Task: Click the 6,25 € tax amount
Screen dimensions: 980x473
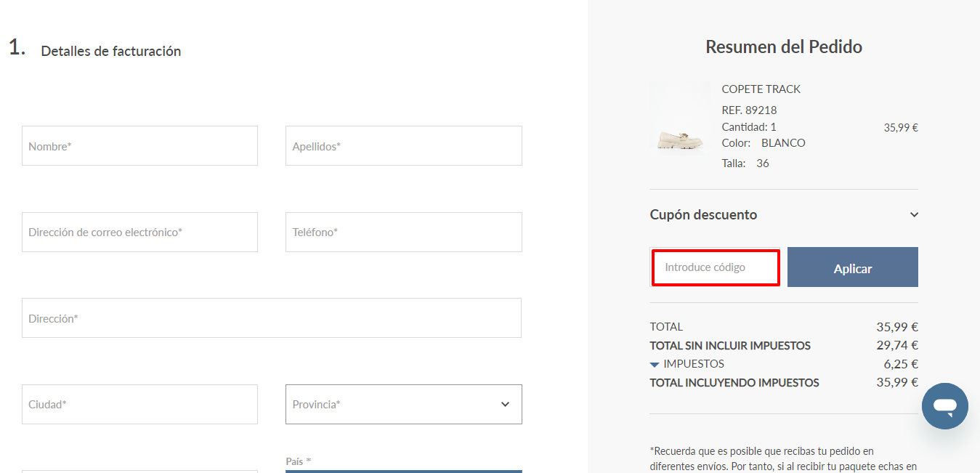Action: coord(901,364)
